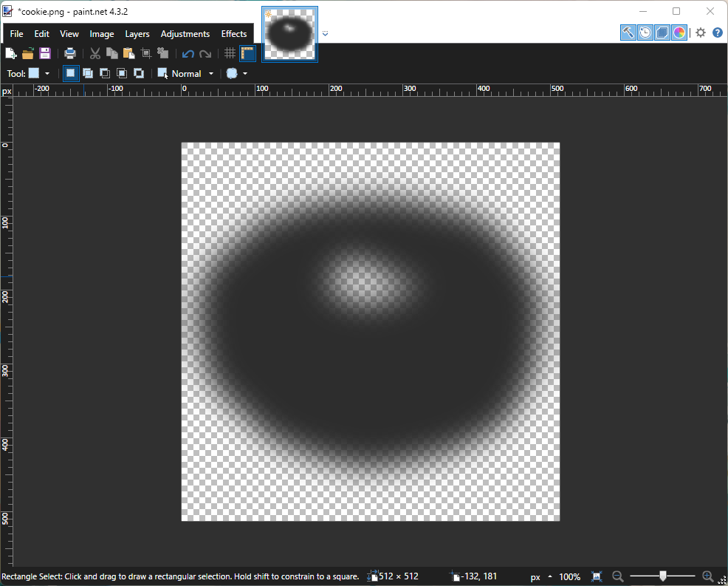Expand the image list chevron
The image size is (728, 586).
[325, 33]
